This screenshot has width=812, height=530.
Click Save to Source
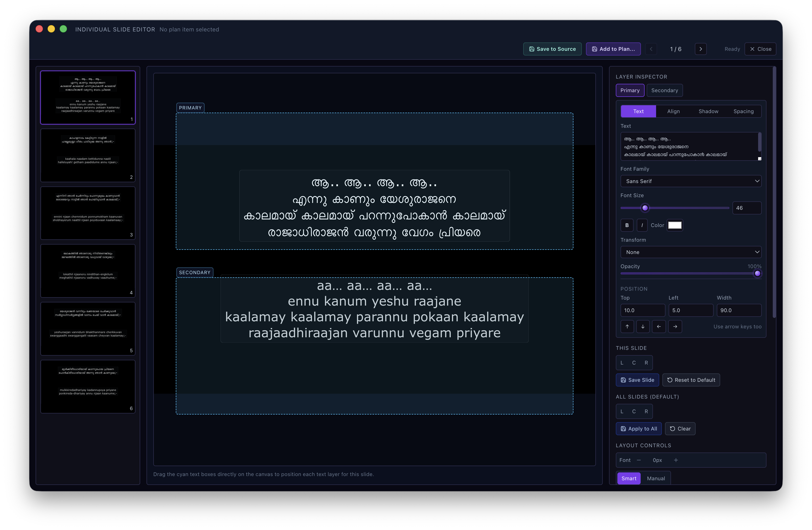point(552,49)
